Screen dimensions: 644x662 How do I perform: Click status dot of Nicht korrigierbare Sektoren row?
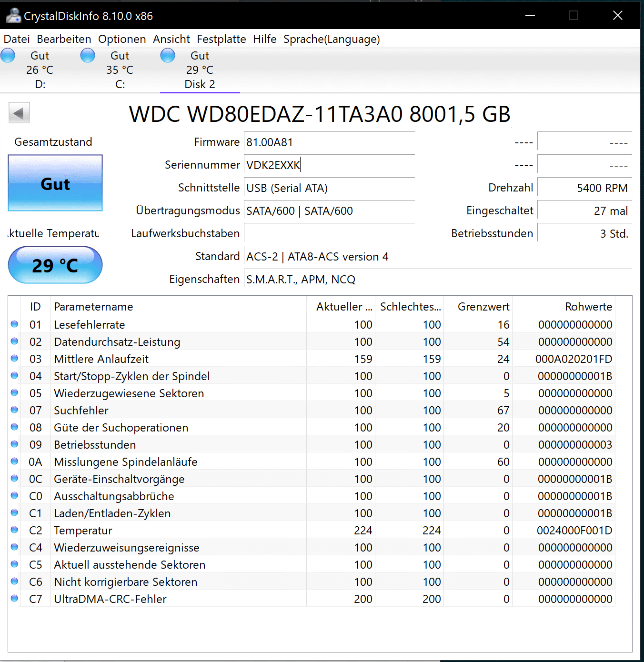click(x=14, y=582)
